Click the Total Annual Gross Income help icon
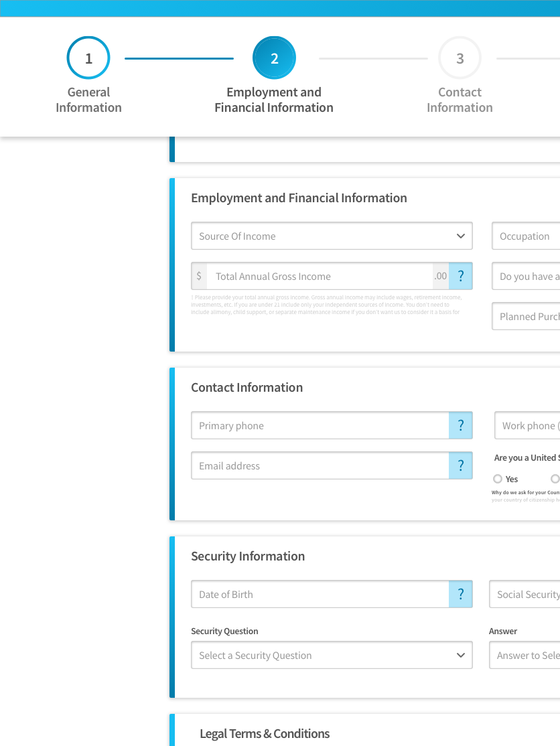This screenshot has width=560, height=746. point(461,276)
